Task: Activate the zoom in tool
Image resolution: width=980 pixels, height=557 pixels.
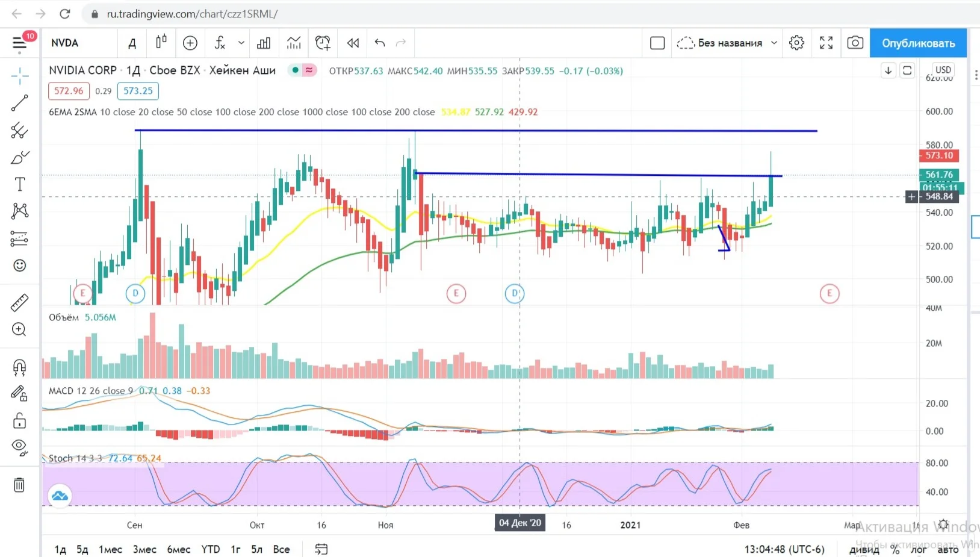Action: pyautogui.click(x=19, y=329)
